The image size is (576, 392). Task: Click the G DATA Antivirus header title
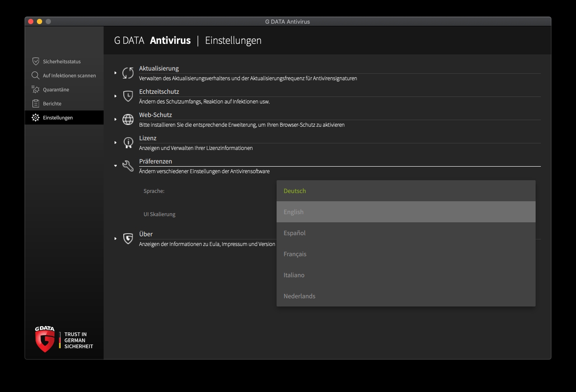[x=152, y=40]
